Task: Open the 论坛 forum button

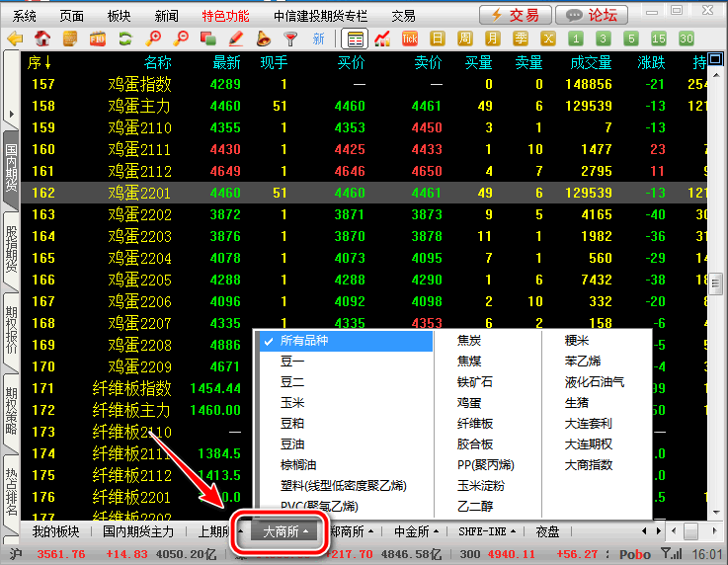Action: [x=592, y=16]
